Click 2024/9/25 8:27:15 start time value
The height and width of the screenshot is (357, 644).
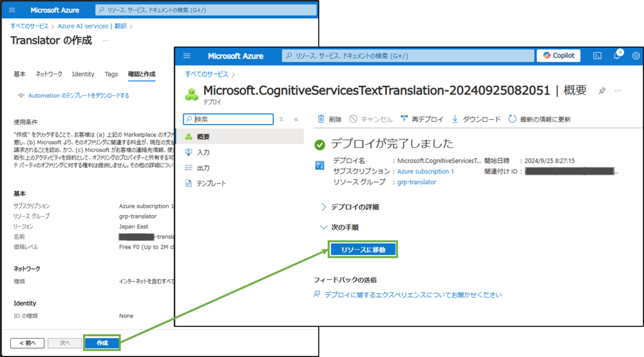pos(551,161)
